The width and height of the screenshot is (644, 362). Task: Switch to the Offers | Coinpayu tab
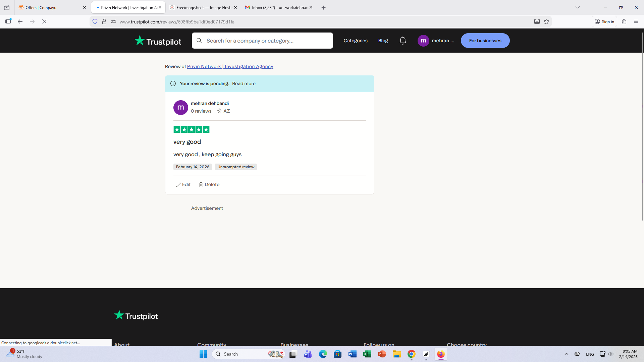(x=50, y=7)
